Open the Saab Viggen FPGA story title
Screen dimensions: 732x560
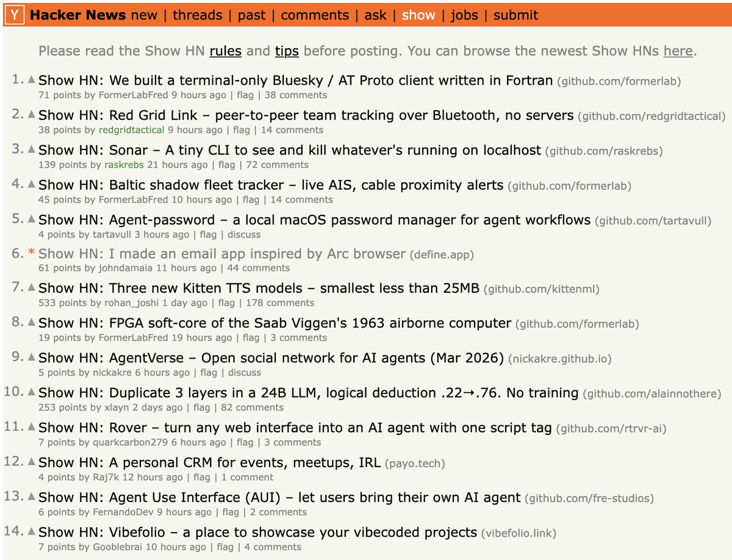275,323
